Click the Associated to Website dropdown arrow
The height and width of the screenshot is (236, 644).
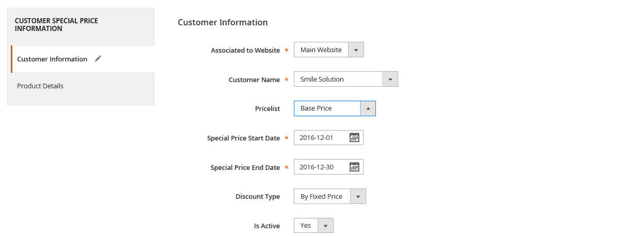356,50
